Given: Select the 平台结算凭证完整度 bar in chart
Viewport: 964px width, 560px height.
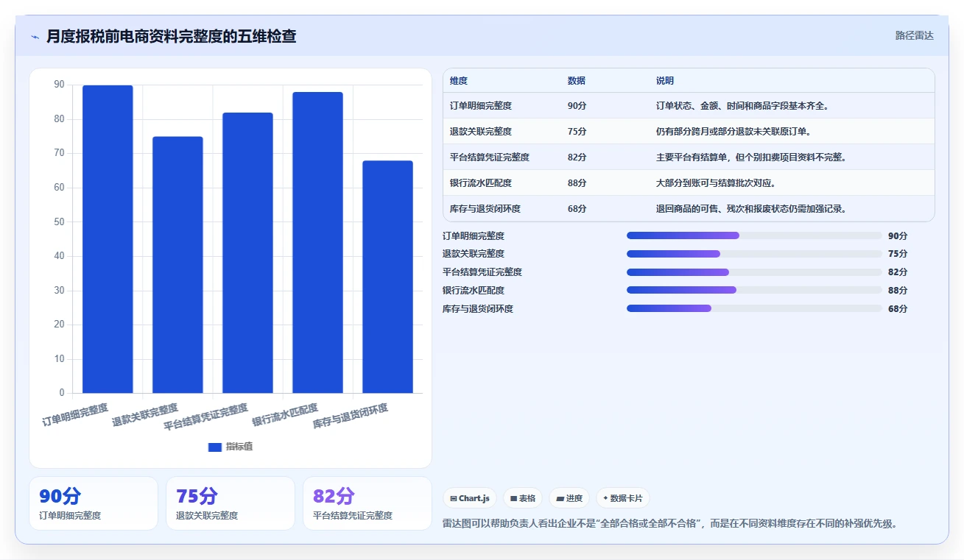Looking at the screenshot, I should [x=247, y=253].
